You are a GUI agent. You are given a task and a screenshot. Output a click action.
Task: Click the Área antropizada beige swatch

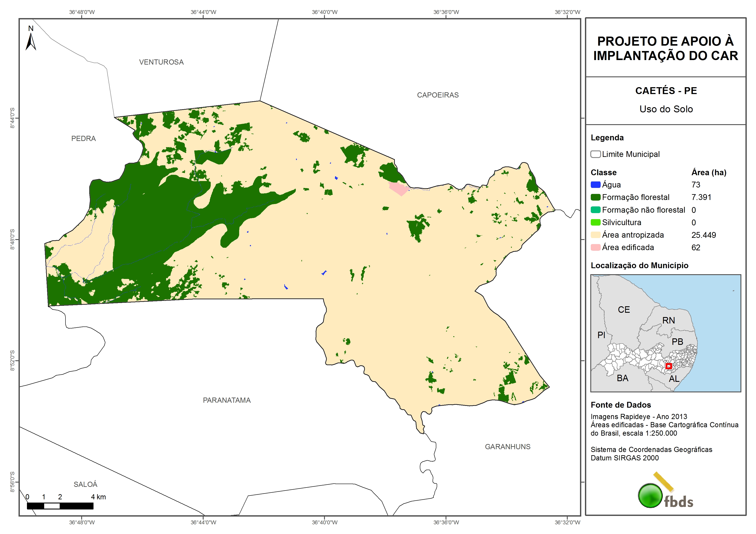pyautogui.click(x=595, y=235)
